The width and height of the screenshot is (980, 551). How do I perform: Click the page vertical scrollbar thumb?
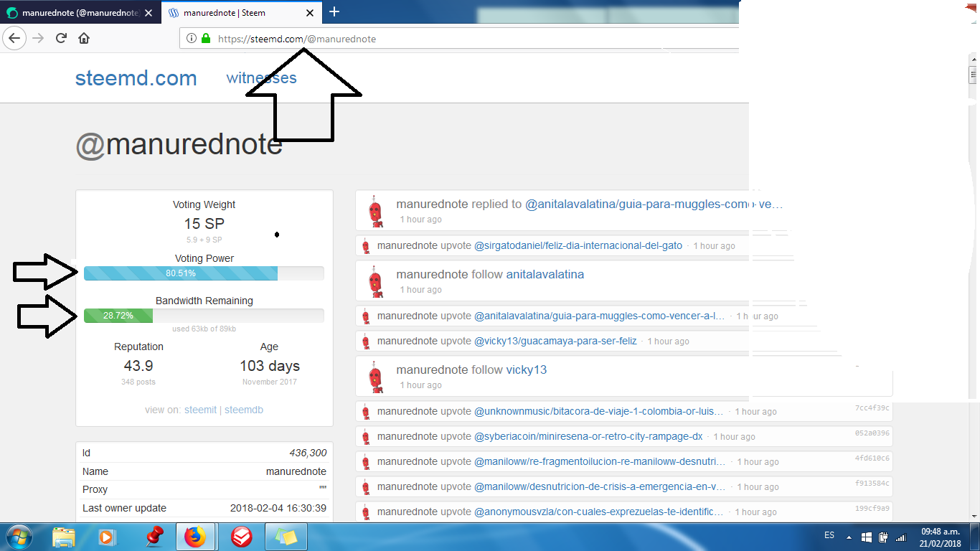tap(974, 75)
